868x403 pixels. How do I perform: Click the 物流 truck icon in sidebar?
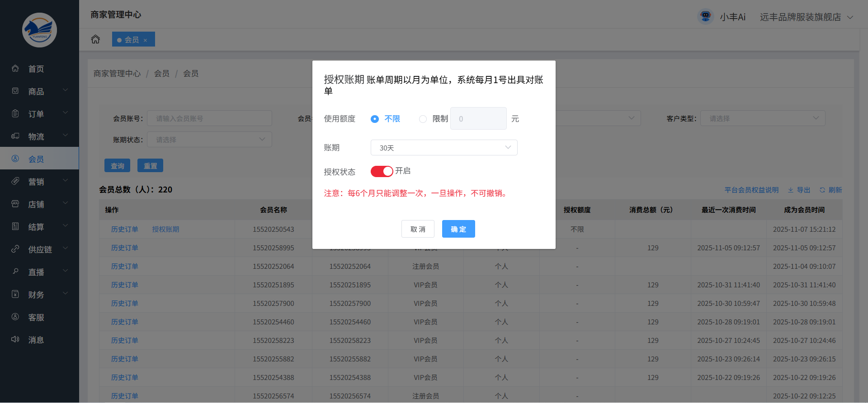pos(15,136)
